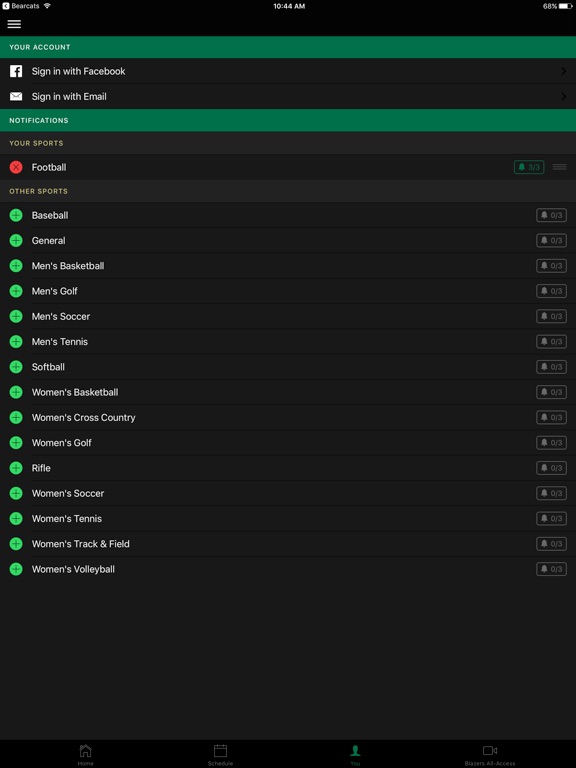This screenshot has height=768, width=576.
Task: Add Rifle with green plus icon
Action: point(16,468)
